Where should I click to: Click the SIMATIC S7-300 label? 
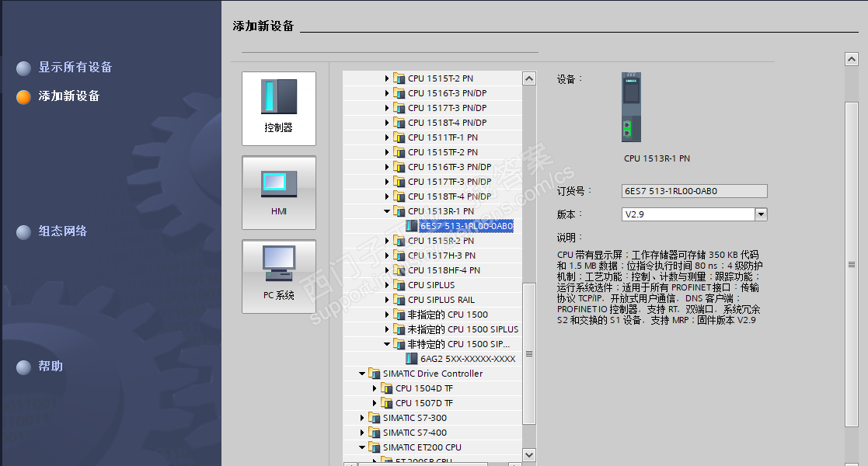[x=415, y=418]
